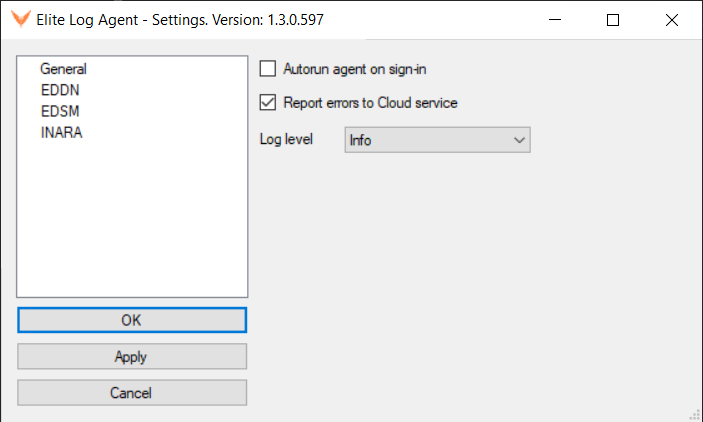Select the General settings category

(x=63, y=69)
